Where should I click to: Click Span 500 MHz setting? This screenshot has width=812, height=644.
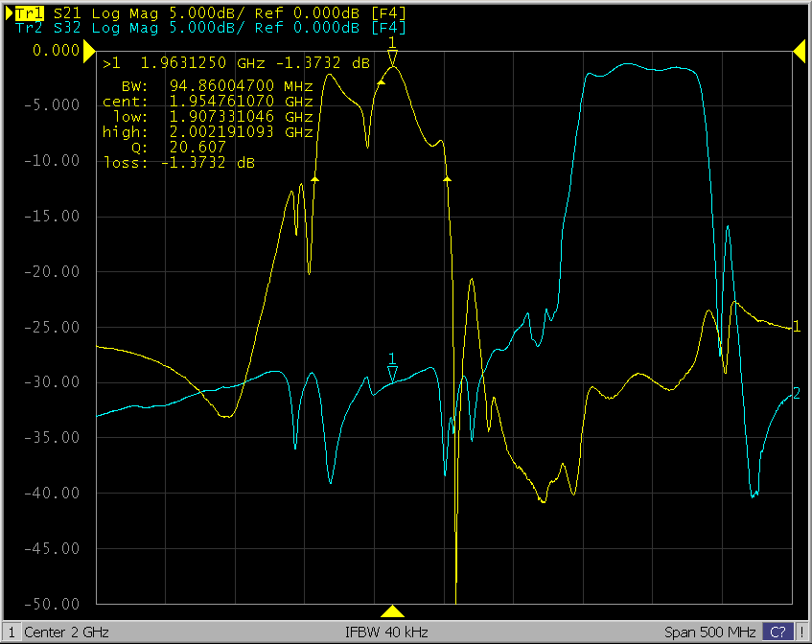[709, 632]
